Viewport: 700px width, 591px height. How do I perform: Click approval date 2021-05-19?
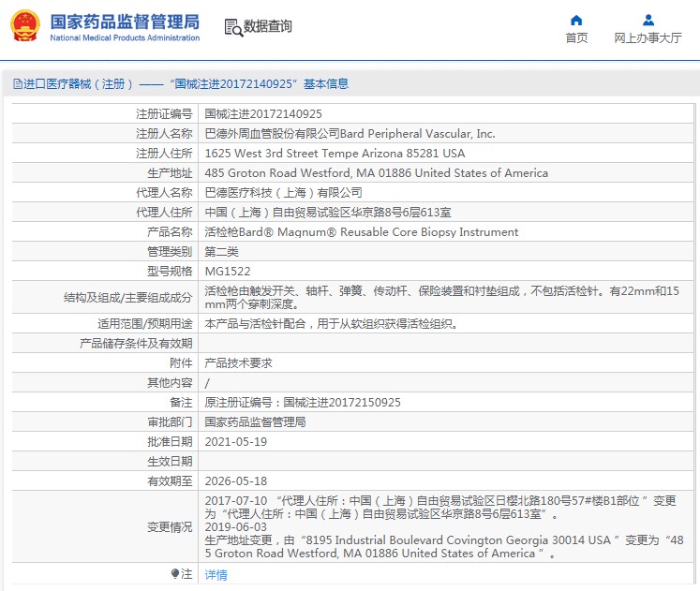pyautogui.click(x=236, y=441)
